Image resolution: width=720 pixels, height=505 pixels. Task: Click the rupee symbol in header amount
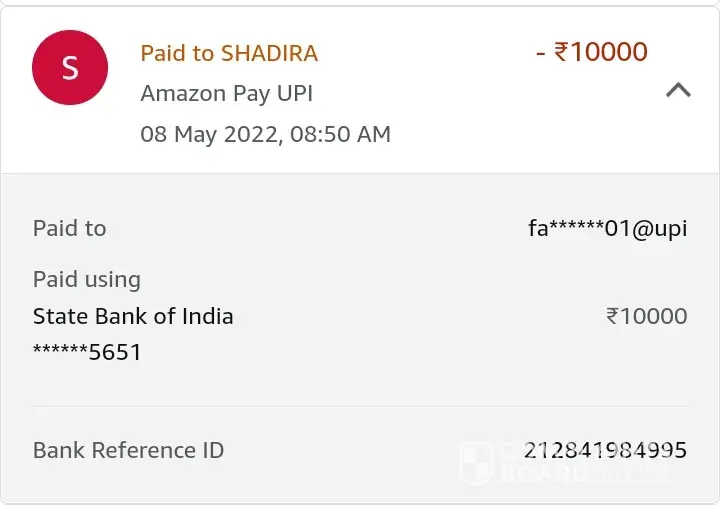(x=562, y=52)
